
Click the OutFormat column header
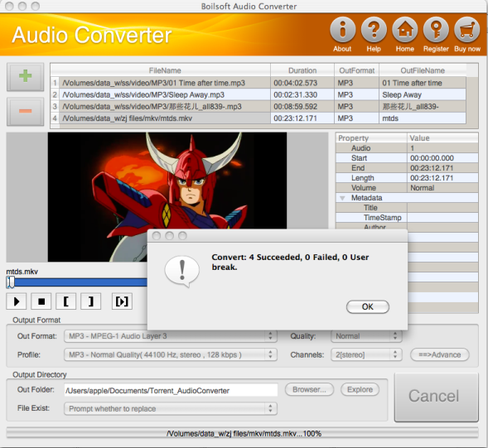pyautogui.click(x=356, y=70)
